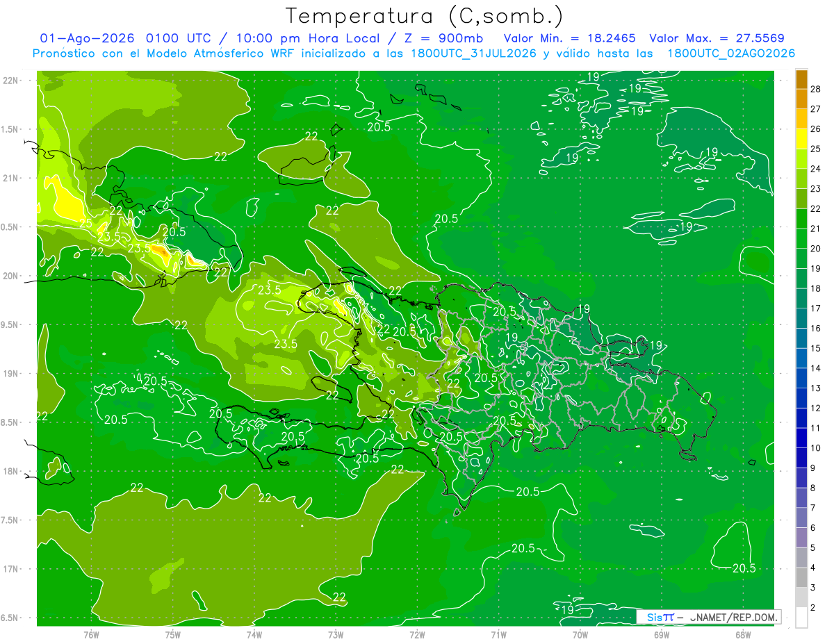Image resolution: width=834 pixels, height=644 pixels.
Task: Click the "17N" latitude axis label
Action: click(10, 569)
